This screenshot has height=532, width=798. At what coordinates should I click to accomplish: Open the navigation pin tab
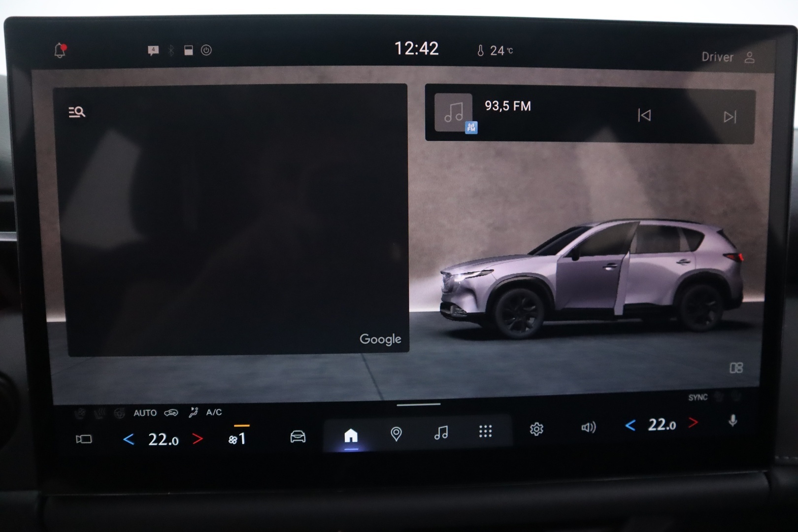(x=396, y=434)
